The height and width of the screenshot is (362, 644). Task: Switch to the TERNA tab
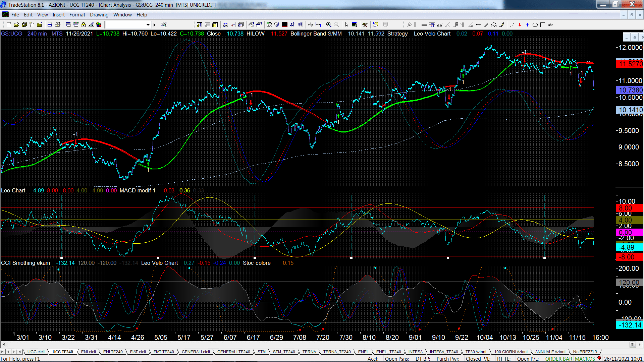point(309,352)
